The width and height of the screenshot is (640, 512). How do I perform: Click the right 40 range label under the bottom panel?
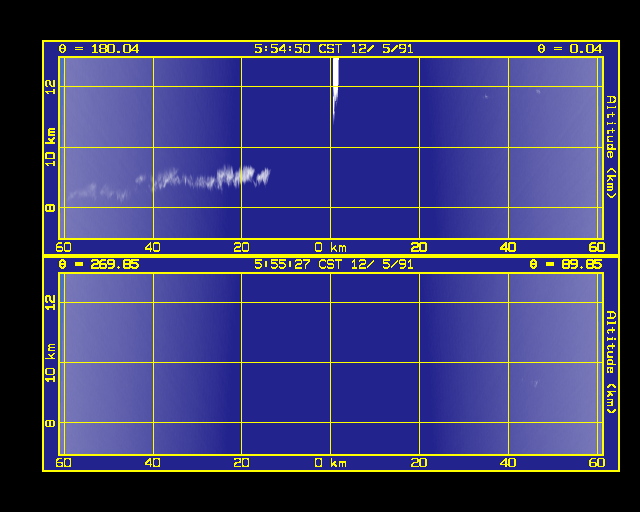(x=508, y=463)
